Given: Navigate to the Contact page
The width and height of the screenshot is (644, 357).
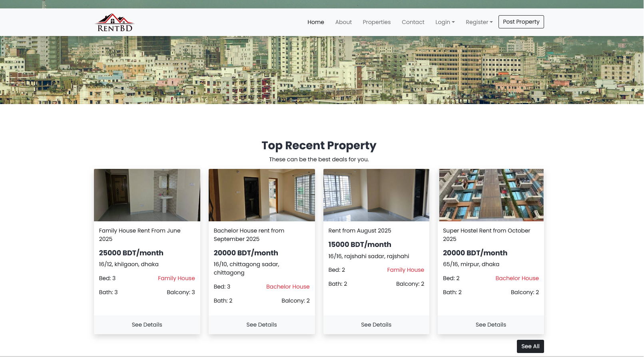Looking at the screenshot, I should click(x=413, y=22).
